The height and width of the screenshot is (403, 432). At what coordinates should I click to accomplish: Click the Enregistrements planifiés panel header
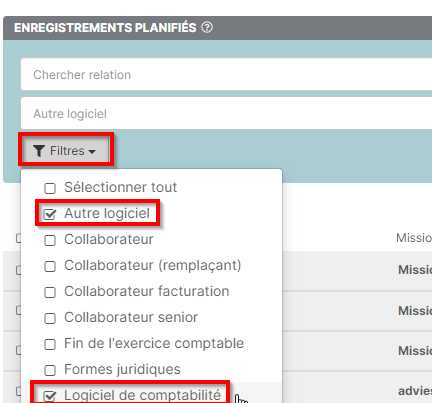pyautogui.click(x=218, y=28)
